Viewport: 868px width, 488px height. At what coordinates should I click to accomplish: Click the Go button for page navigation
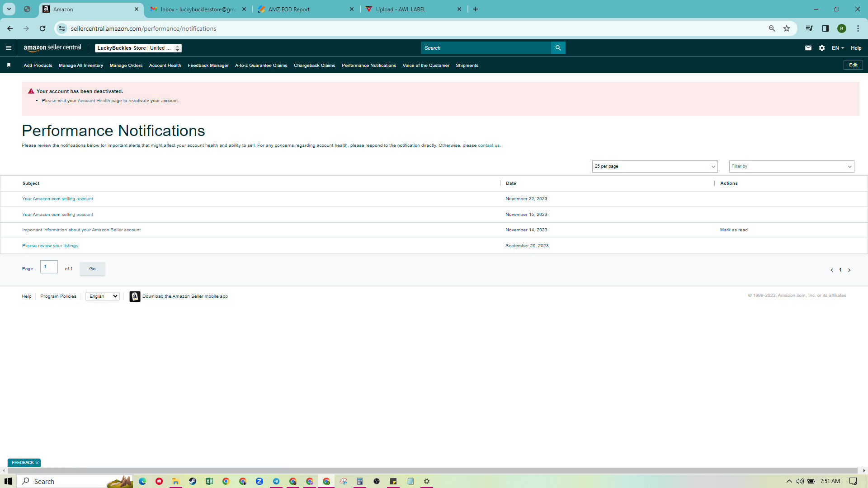[x=92, y=269]
